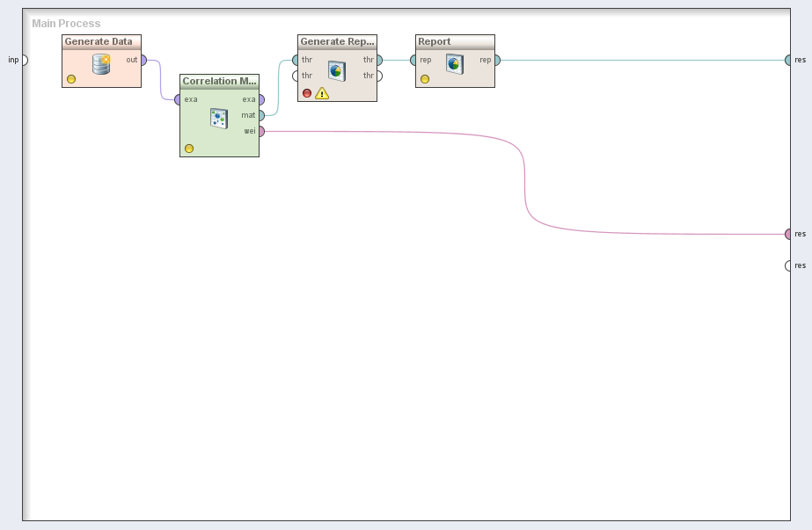This screenshot has height=530, width=812.
Task: Click the yellow status light on Correlation Matrix
Action: pos(189,149)
